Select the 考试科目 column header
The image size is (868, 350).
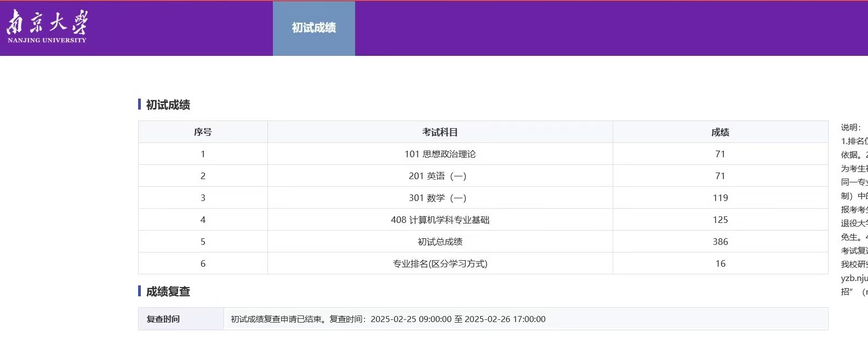point(439,132)
